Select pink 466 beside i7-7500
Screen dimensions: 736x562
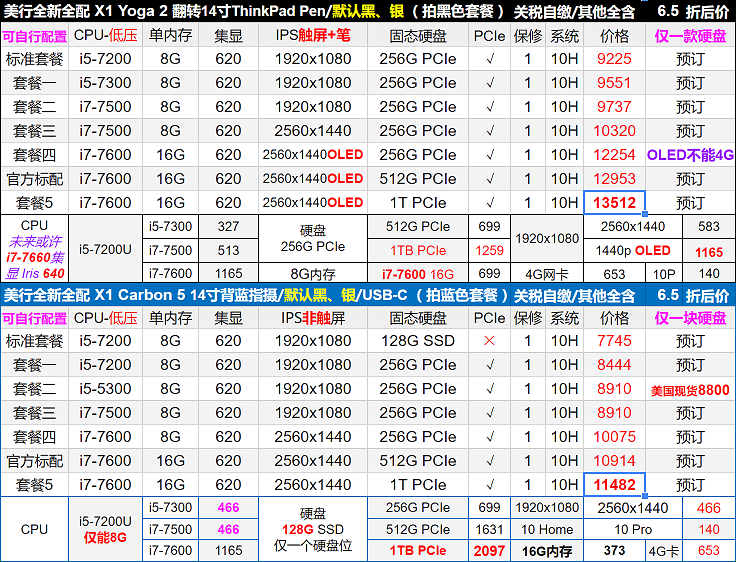(228, 529)
